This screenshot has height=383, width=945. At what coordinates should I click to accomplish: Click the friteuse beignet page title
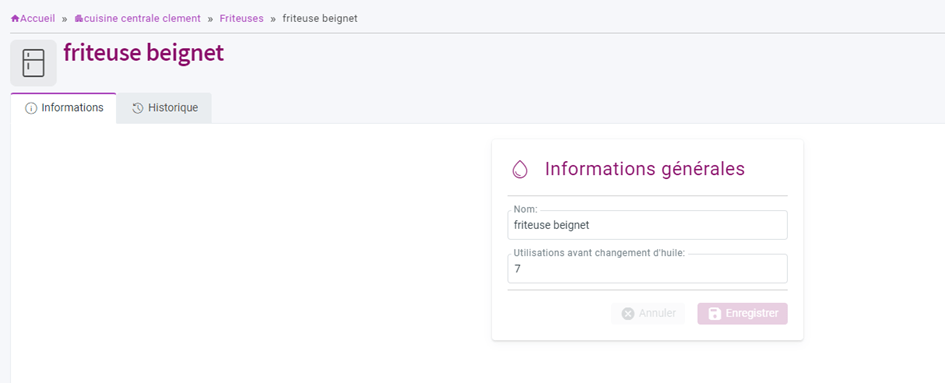[x=143, y=53]
